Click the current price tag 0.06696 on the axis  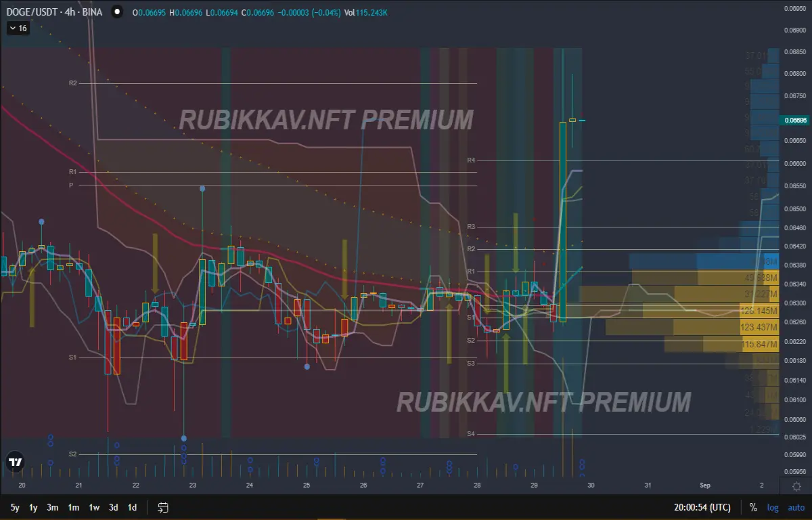coord(795,120)
